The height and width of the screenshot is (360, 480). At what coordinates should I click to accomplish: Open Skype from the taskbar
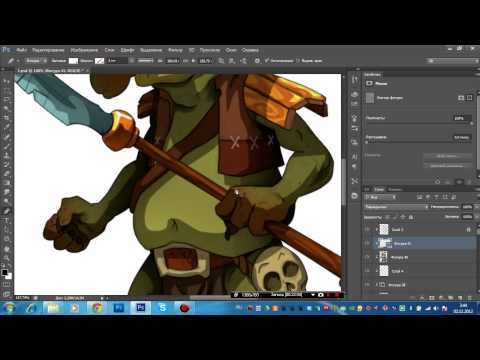(x=162, y=308)
